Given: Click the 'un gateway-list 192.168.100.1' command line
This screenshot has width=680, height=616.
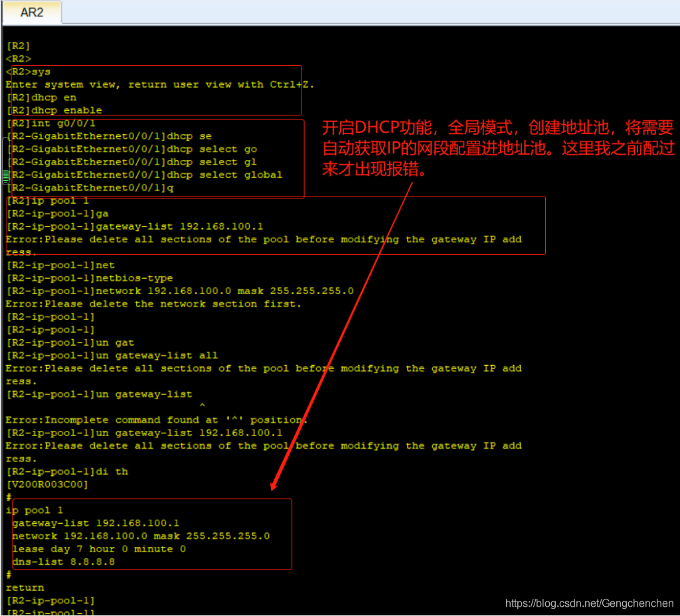Looking at the screenshot, I should click(x=144, y=433).
